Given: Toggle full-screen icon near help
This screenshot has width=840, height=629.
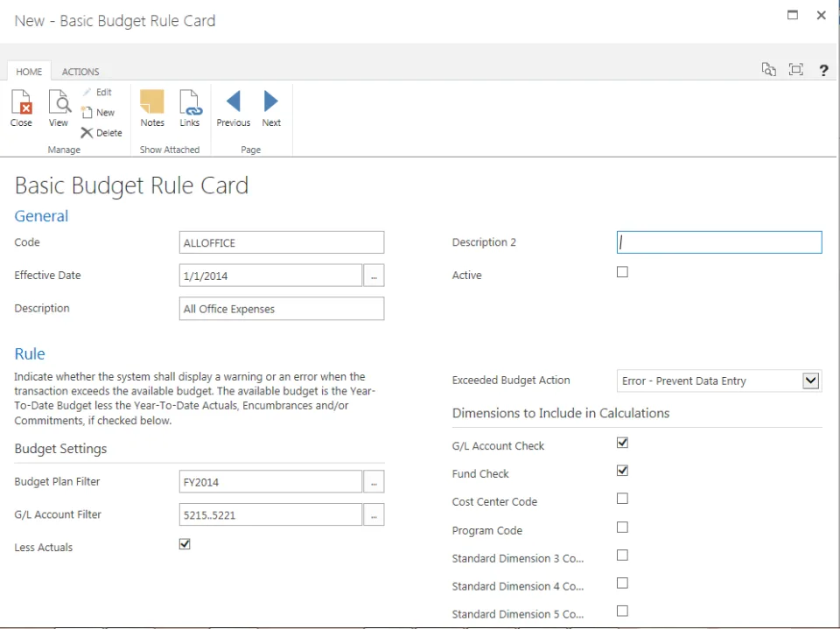Looking at the screenshot, I should click(796, 69).
